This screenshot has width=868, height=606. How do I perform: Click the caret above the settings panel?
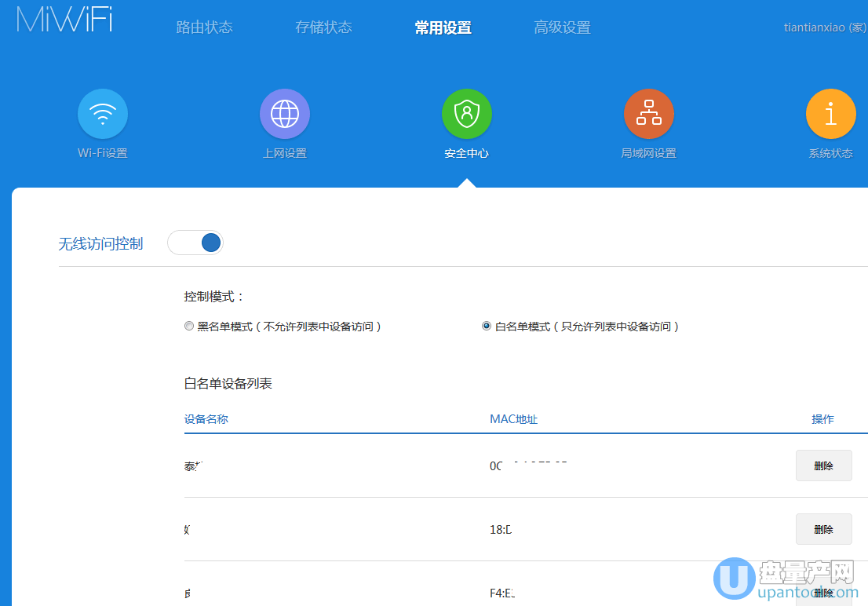pos(467,181)
